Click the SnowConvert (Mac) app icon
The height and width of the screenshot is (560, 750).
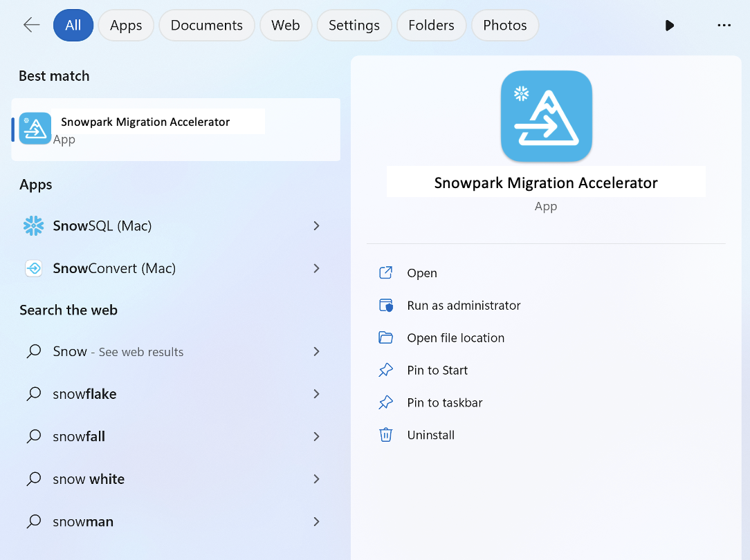tap(33, 268)
